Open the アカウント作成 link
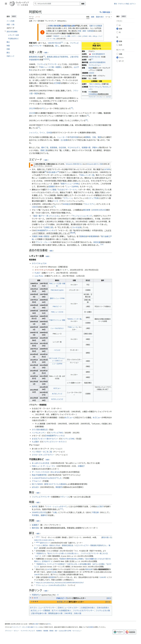This screenshot has width=141, height=644. point(123,4)
